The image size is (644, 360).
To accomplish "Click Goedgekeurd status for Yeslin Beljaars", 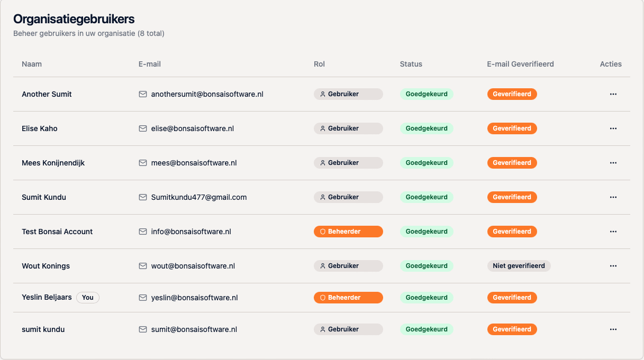I will pyautogui.click(x=427, y=298).
